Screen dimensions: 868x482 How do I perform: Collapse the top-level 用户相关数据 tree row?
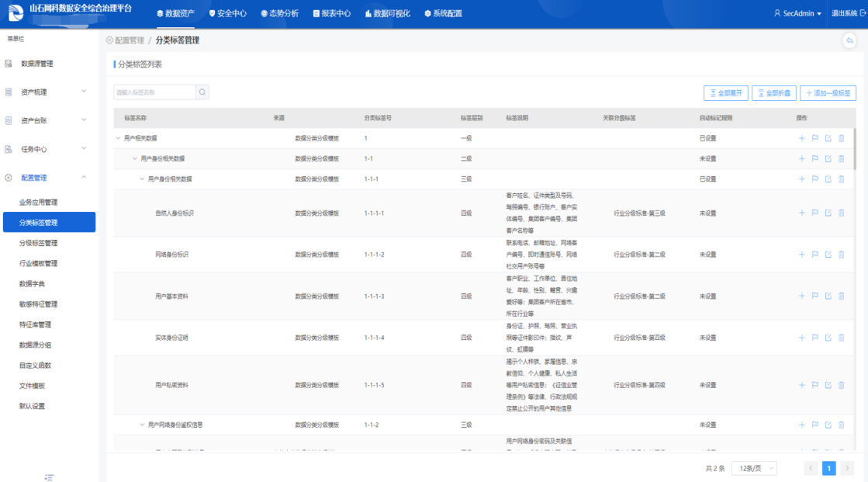click(118, 138)
